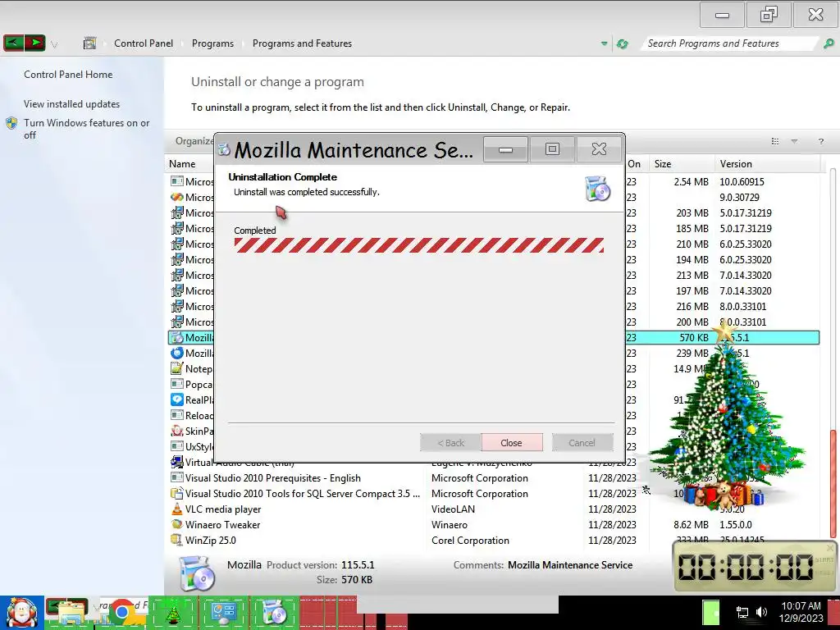Screen dimensions: 840x630
Task: Open help with the question mark icon
Action: [820, 141]
